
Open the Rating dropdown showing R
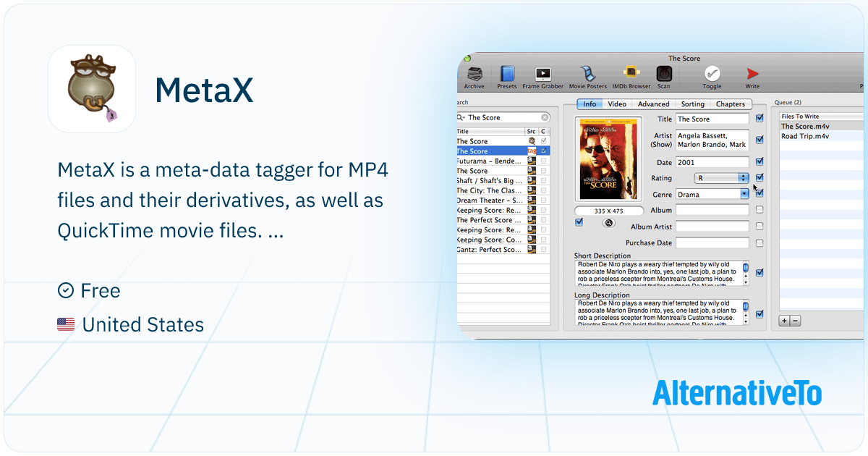(x=721, y=177)
